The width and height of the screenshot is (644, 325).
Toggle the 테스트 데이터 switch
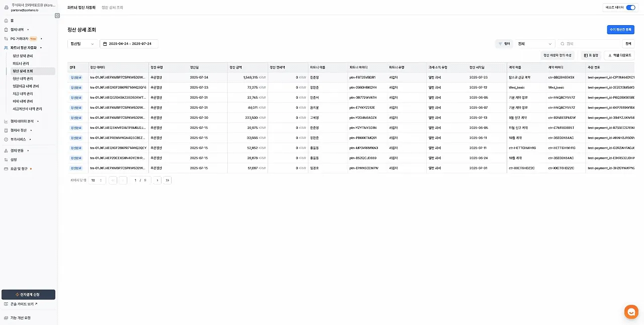point(630,8)
